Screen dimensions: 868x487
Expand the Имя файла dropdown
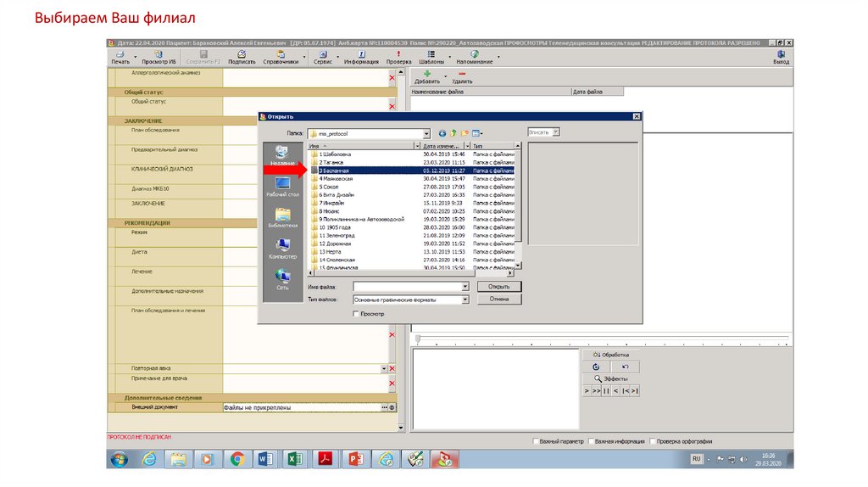pos(465,287)
